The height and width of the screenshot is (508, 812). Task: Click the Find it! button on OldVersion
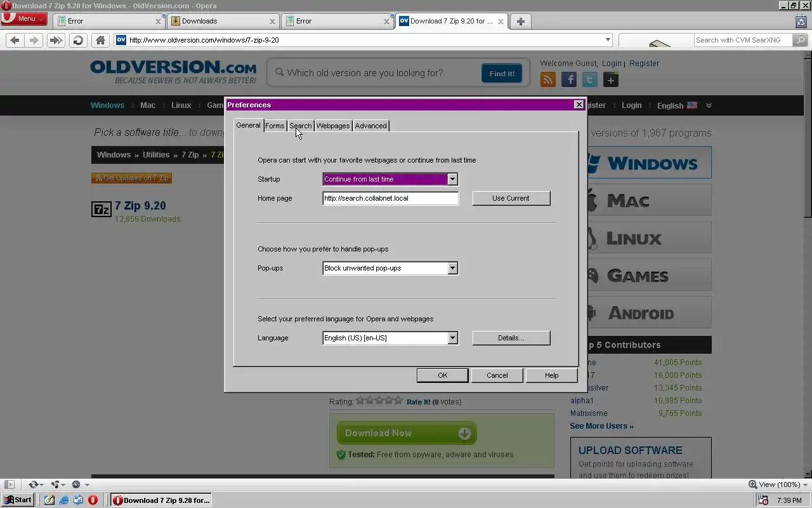pyautogui.click(x=502, y=74)
